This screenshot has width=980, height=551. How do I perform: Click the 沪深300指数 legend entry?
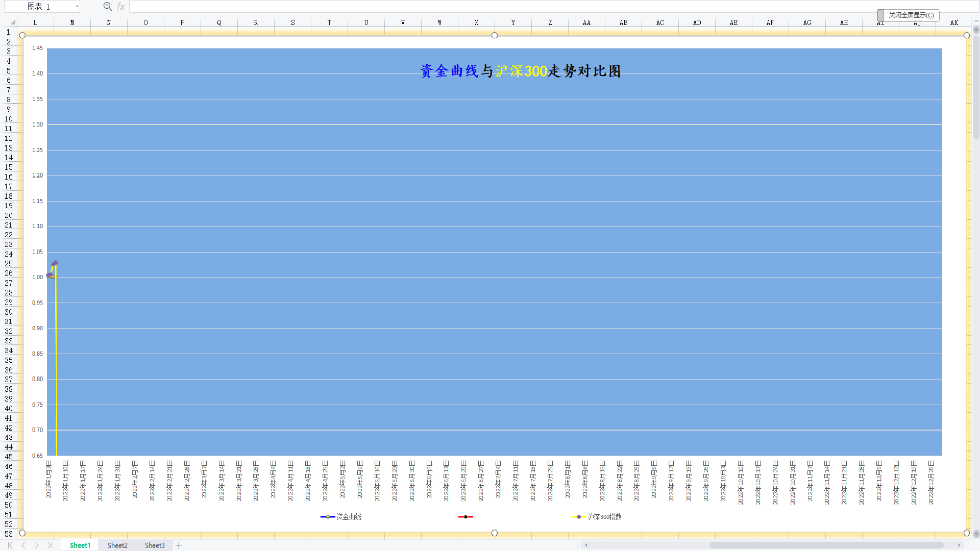604,517
